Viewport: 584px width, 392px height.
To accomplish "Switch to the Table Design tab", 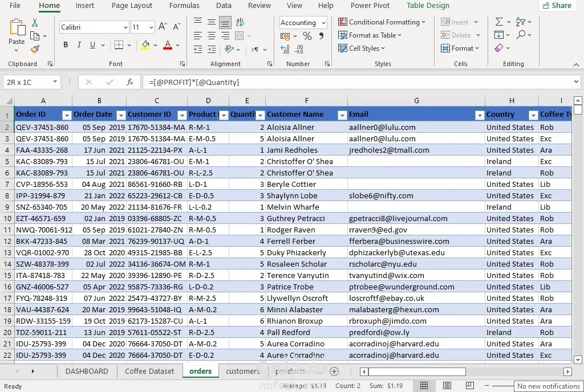I will tap(428, 5).
